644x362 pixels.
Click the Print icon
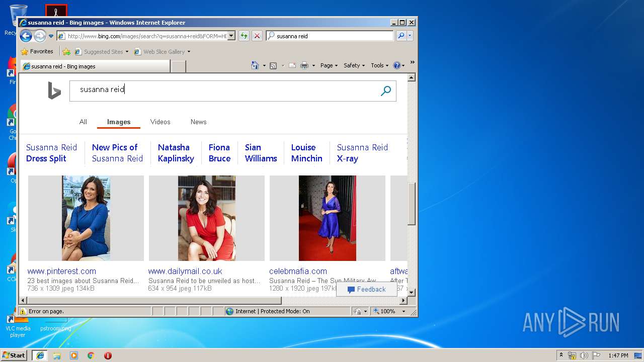point(304,65)
